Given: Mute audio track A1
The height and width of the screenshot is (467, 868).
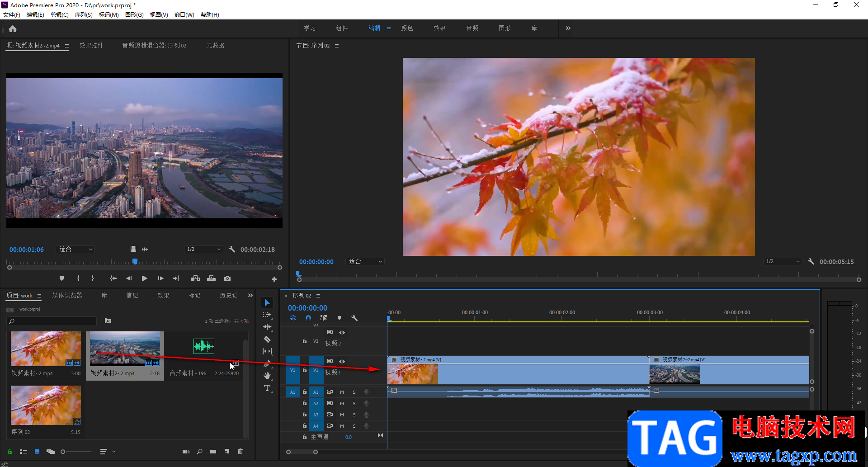Looking at the screenshot, I should coord(342,392).
